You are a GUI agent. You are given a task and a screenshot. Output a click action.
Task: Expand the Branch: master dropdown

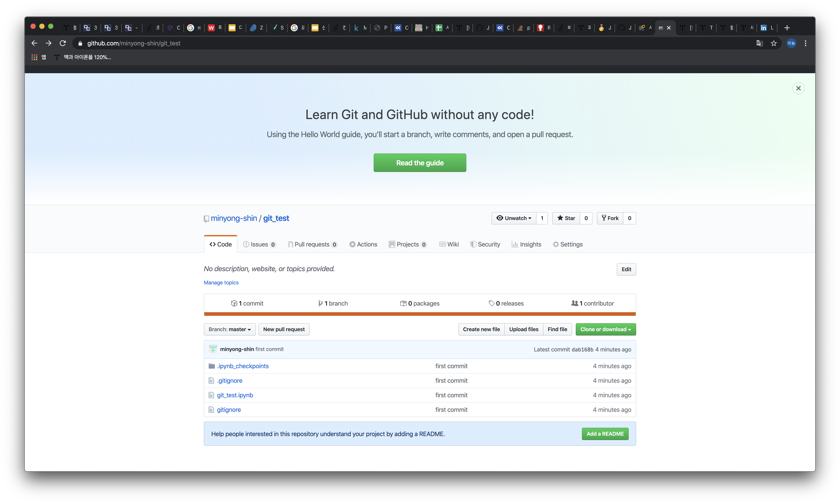[230, 329]
